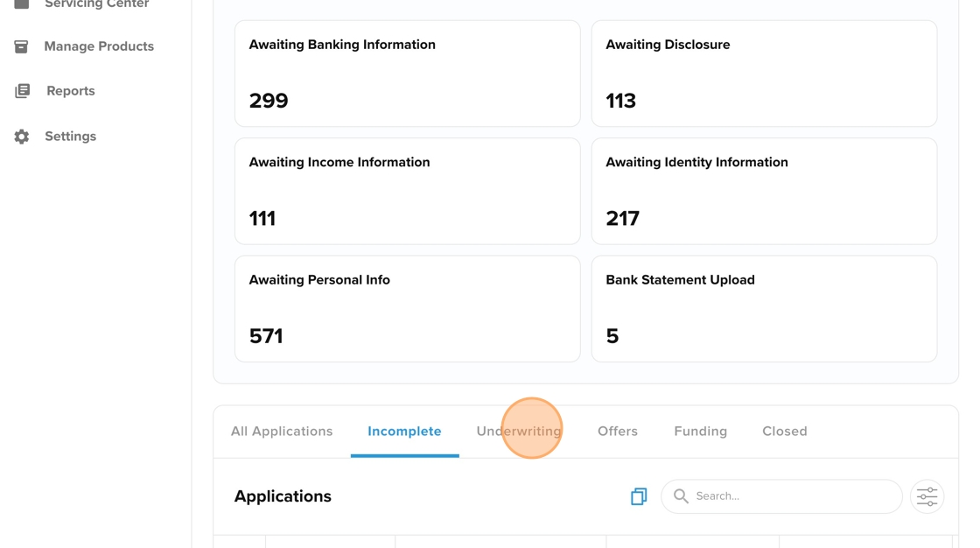Open Servicing Center in sidebar
The image size is (980, 548).
(97, 4)
